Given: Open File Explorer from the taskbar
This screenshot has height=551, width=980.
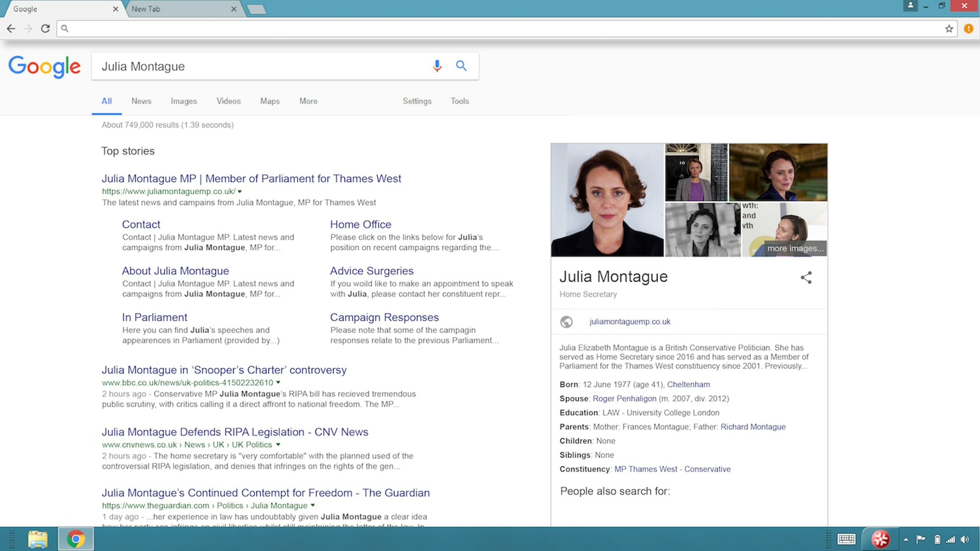Looking at the screenshot, I should click(38, 539).
